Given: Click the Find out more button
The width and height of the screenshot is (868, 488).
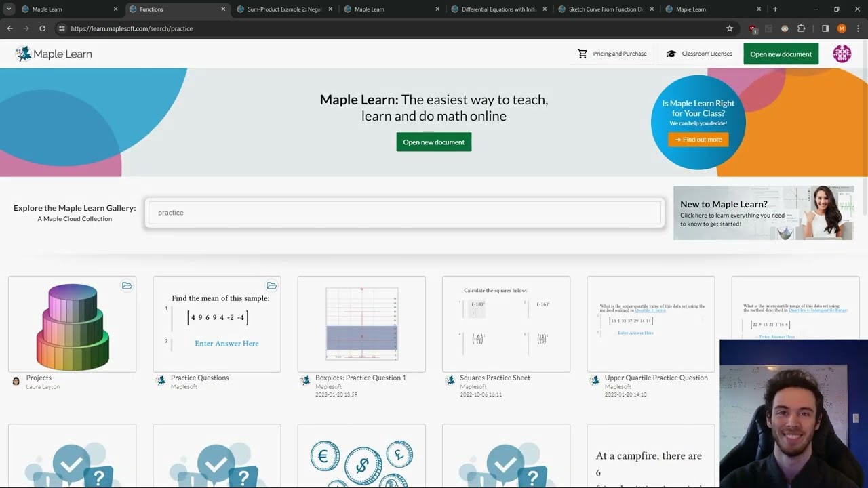Looking at the screenshot, I should coord(698,140).
